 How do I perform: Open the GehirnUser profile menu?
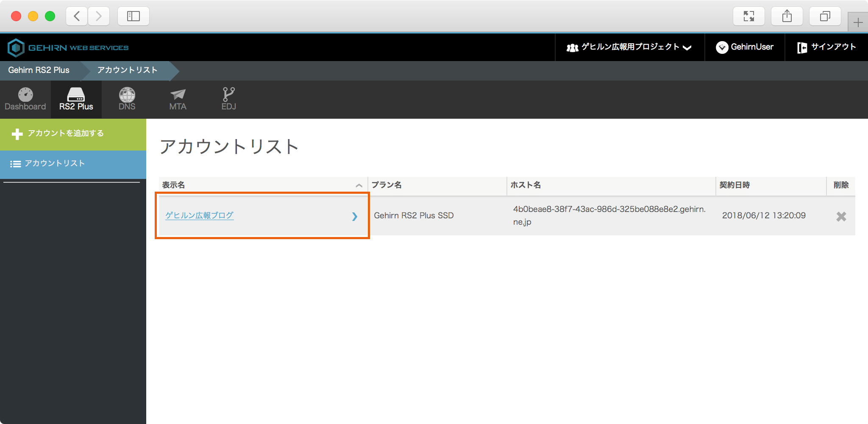click(x=745, y=47)
